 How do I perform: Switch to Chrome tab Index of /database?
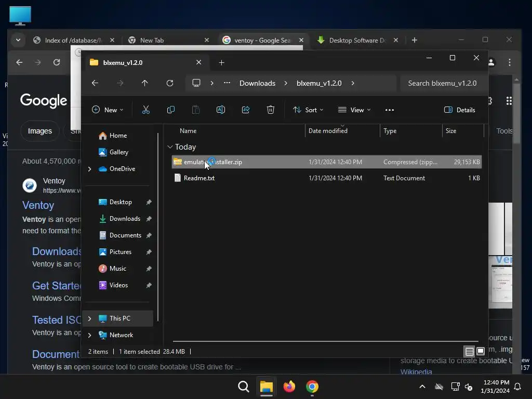click(x=74, y=40)
